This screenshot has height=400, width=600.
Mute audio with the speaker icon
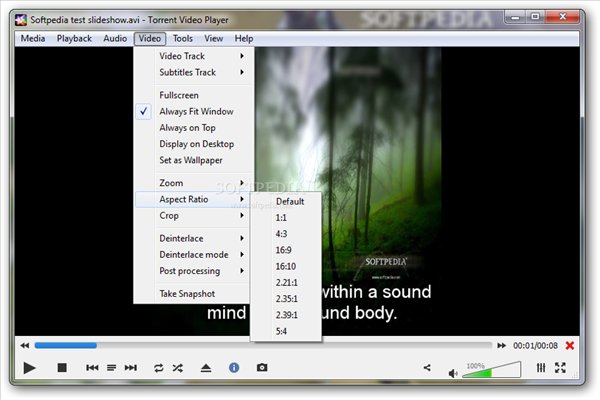[x=453, y=373]
